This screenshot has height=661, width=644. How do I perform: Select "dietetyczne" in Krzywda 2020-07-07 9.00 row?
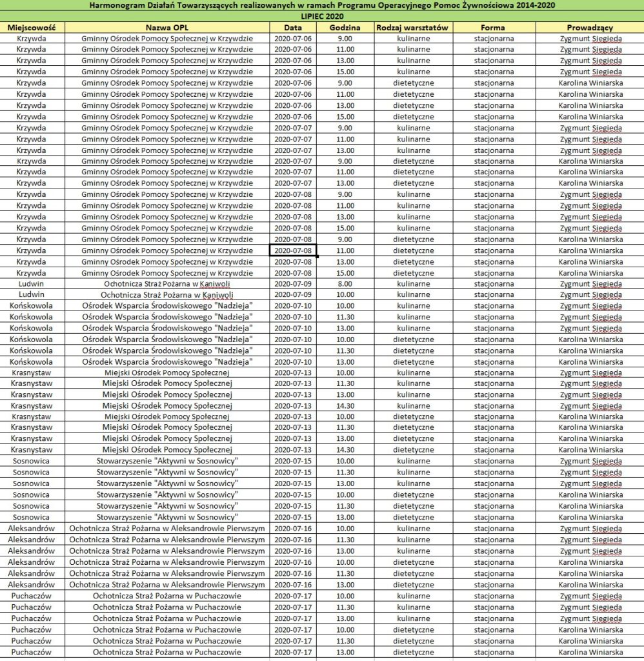point(414,161)
